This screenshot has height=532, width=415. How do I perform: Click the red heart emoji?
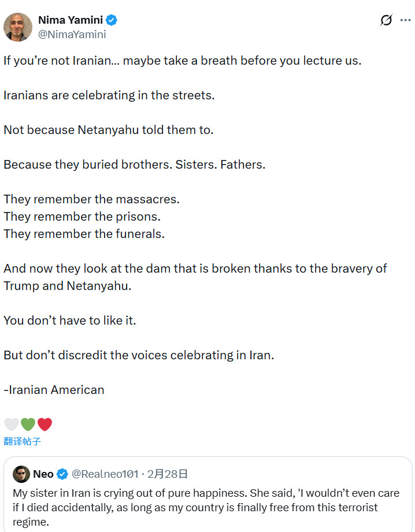(45, 424)
